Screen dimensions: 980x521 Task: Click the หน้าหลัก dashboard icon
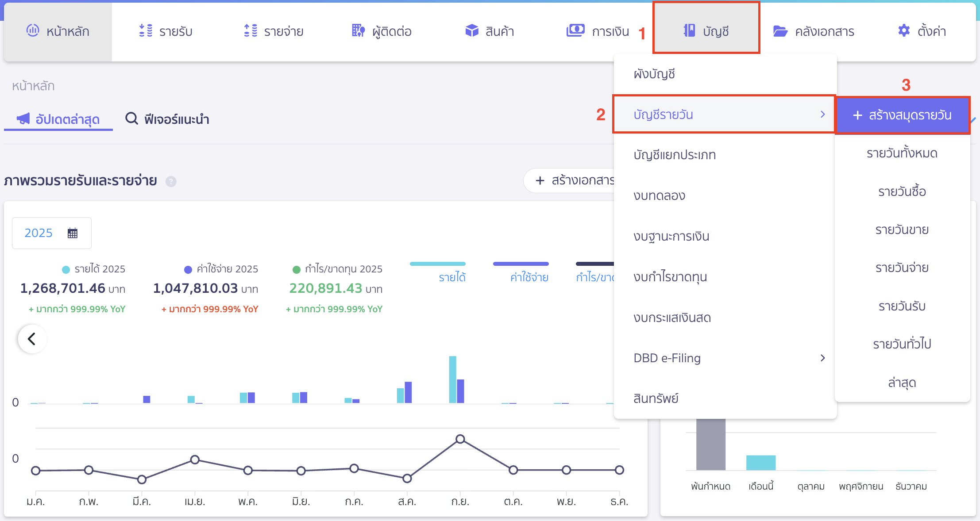tap(33, 31)
